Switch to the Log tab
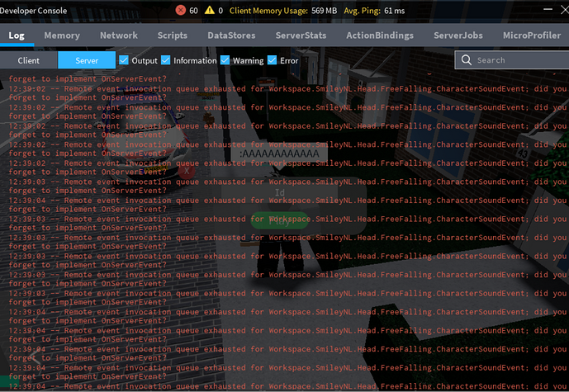The image size is (569, 392). coord(17,35)
